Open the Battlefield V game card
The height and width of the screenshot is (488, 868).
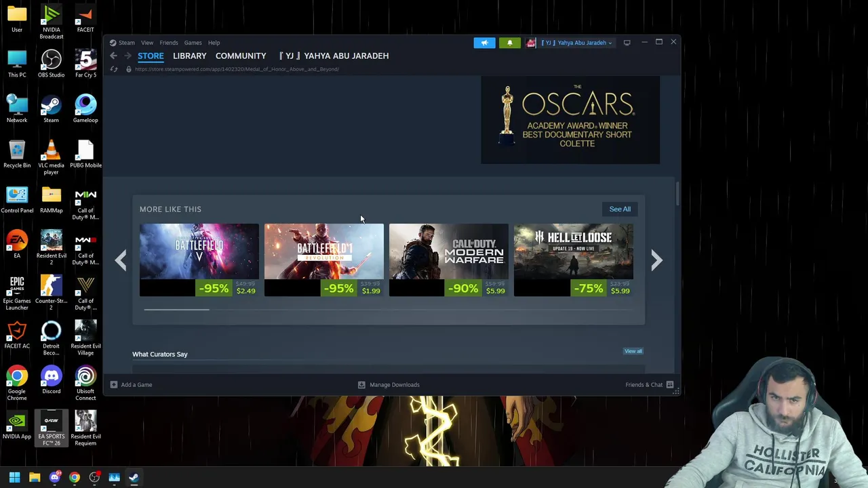(x=199, y=260)
